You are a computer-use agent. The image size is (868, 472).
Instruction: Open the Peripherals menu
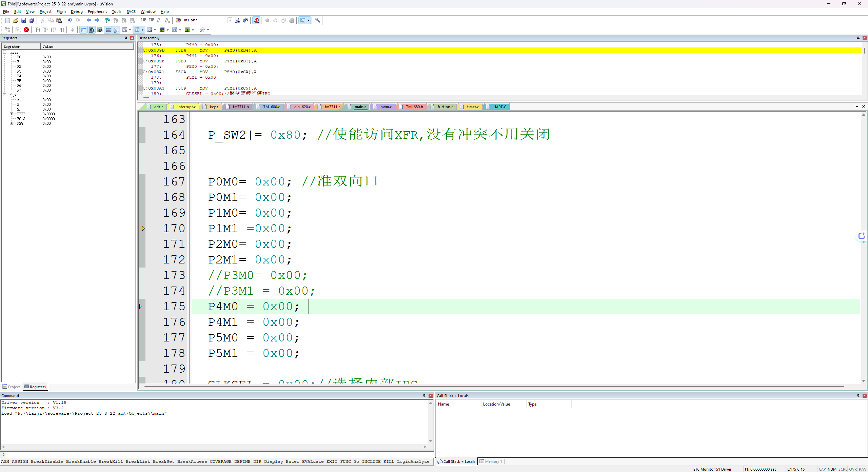click(97, 12)
